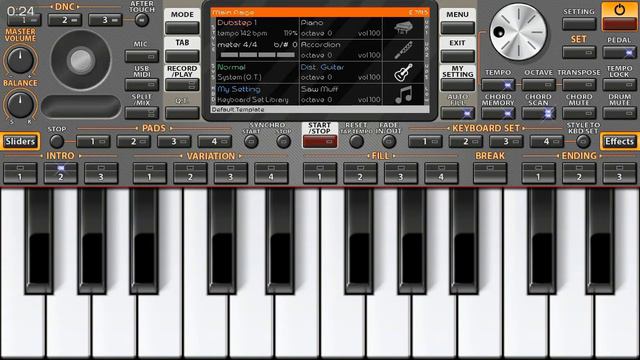Image resolution: width=640 pixels, height=360 pixels.
Task: Select Normal System (O.T.) row
Action: click(x=257, y=72)
